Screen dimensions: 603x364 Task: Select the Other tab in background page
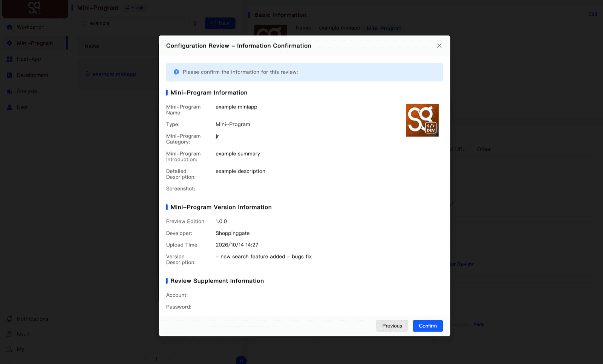pos(484,149)
